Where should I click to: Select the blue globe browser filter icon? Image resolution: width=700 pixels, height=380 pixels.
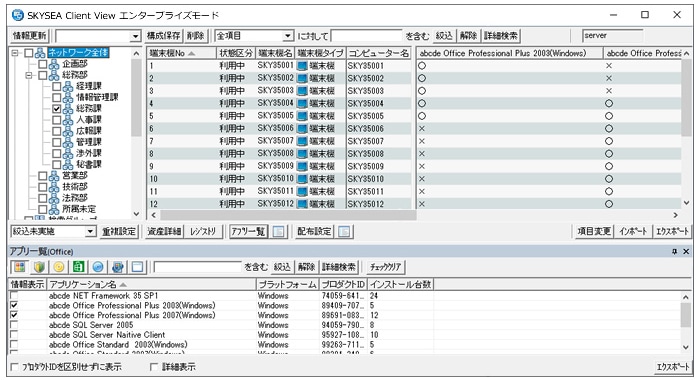click(x=98, y=267)
